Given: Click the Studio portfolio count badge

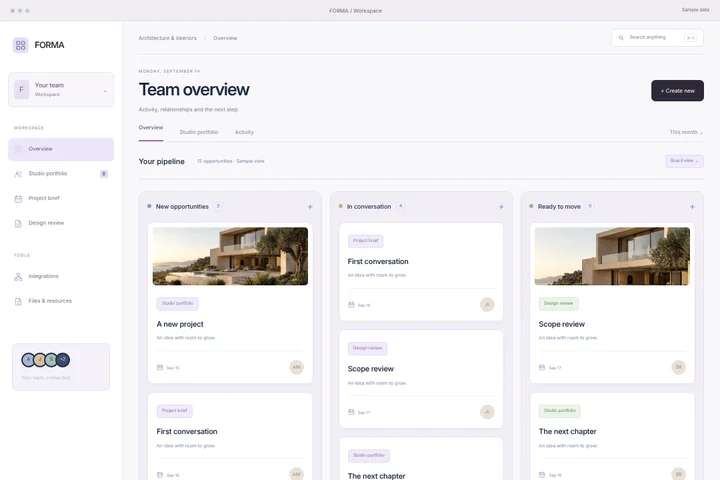Looking at the screenshot, I should (x=104, y=174).
